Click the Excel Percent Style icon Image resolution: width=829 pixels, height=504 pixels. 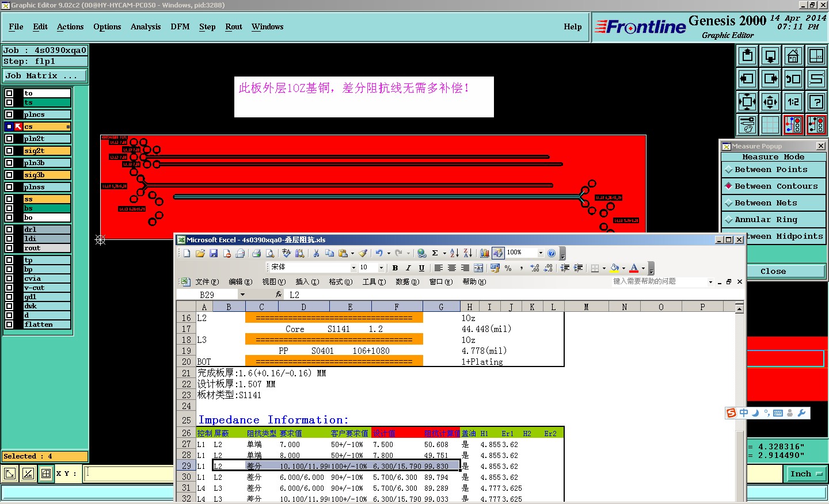point(508,268)
